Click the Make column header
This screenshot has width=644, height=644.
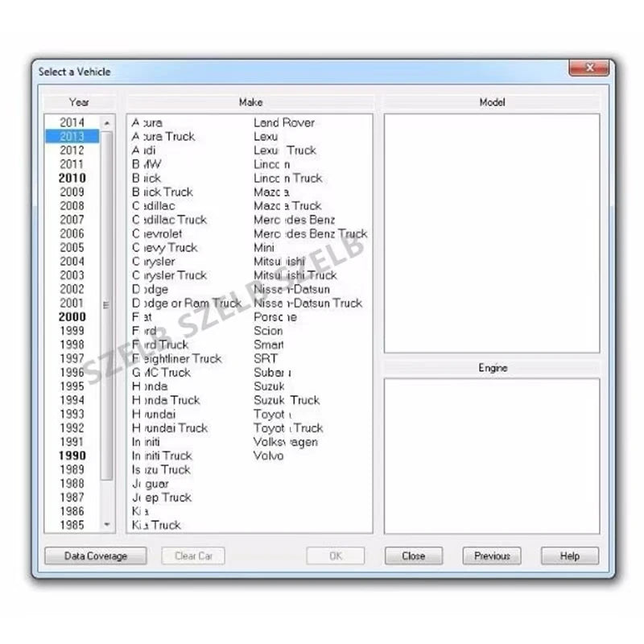click(250, 102)
